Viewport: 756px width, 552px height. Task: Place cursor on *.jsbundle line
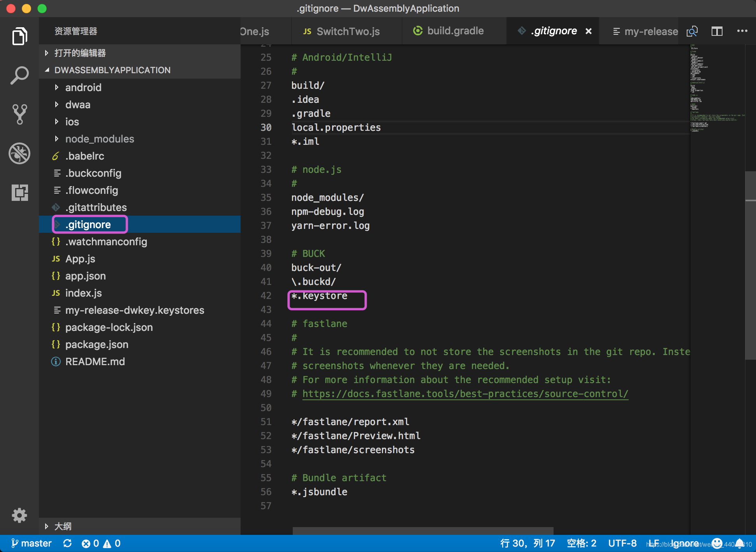click(x=319, y=492)
